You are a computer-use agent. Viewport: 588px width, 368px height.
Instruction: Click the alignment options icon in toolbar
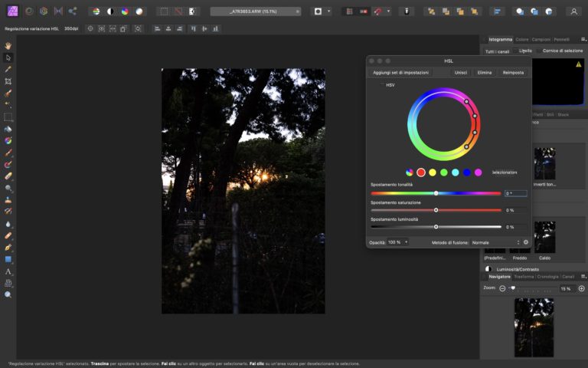click(497, 11)
